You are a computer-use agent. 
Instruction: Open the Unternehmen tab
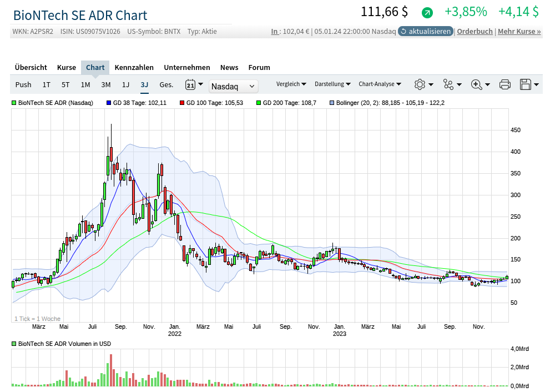pos(187,68)
